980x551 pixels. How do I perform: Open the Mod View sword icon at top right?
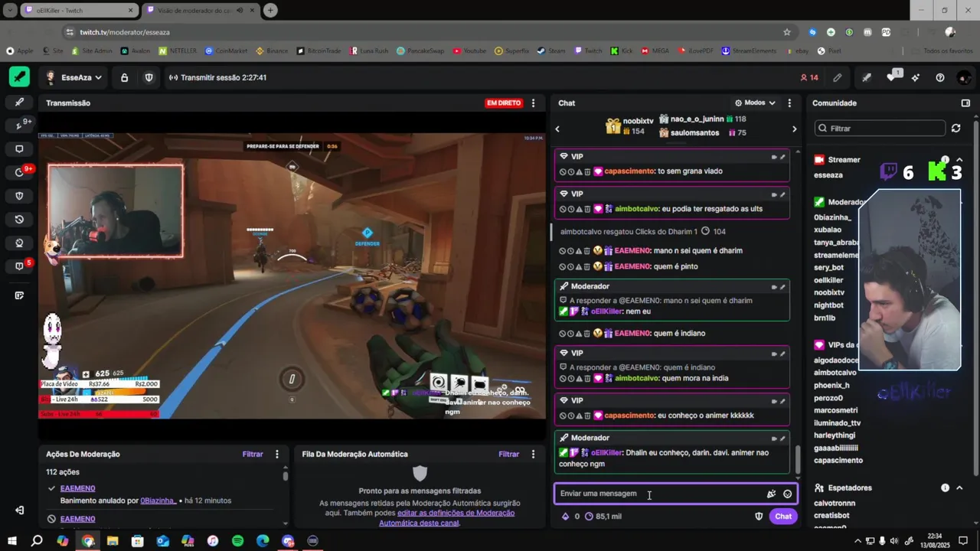(867, 77)
